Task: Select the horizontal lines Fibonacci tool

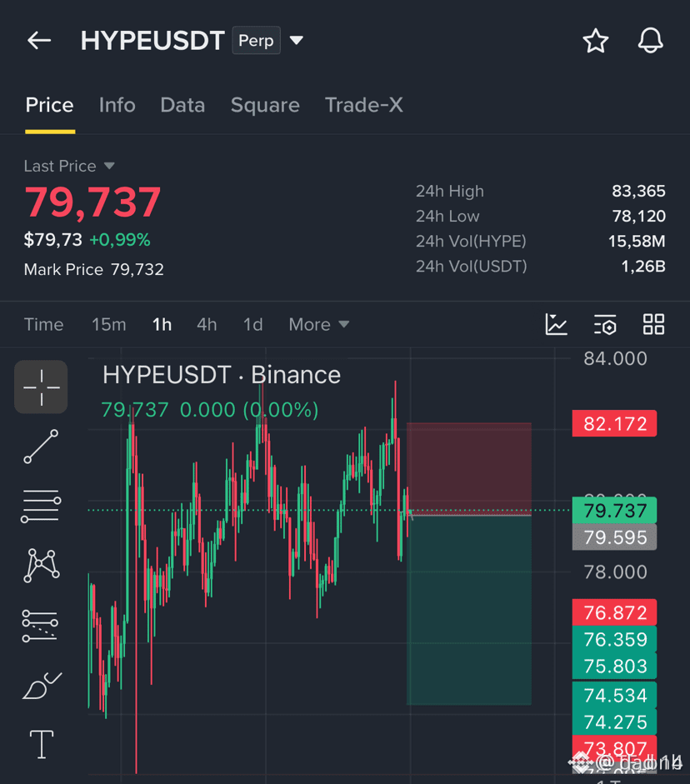Action: tap(41, 506)
